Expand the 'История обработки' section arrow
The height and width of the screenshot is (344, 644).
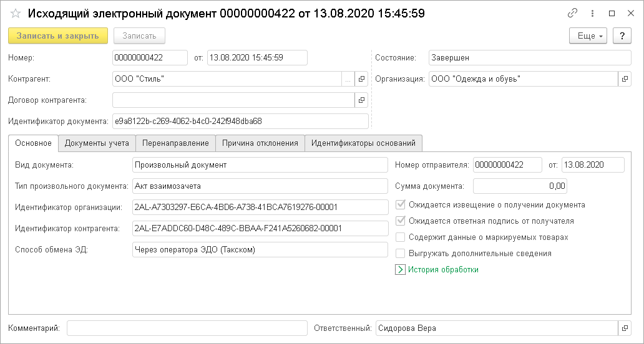pyautogui.click(x=401, y=270)
